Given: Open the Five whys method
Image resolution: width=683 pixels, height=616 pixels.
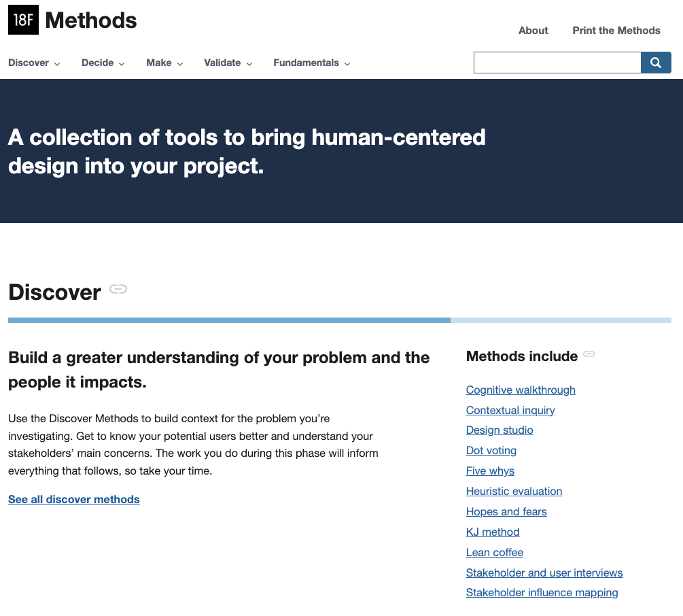Looking at the screenshot, I should tap(490, 470).
